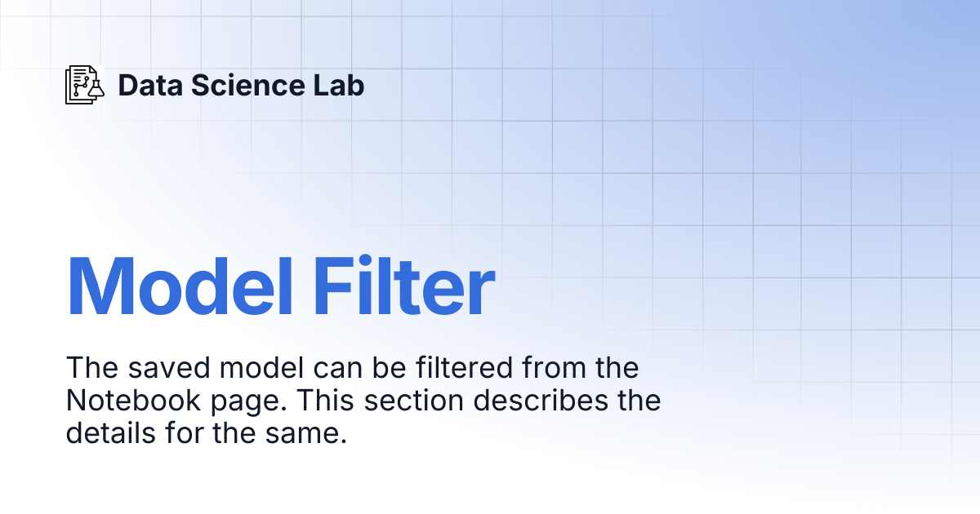Click the word "Lab" in the header
This screenshot has width=980, height=514.
click(342, 85)
